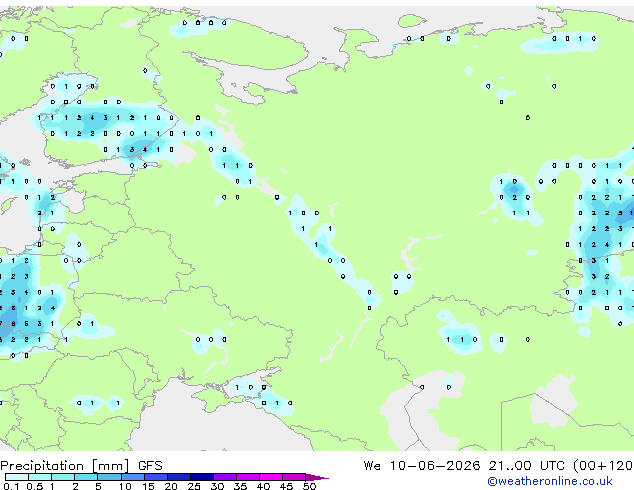Click the '40' legend scale label
Viewport: 634px width, 490px height.
tap(263, 486)
